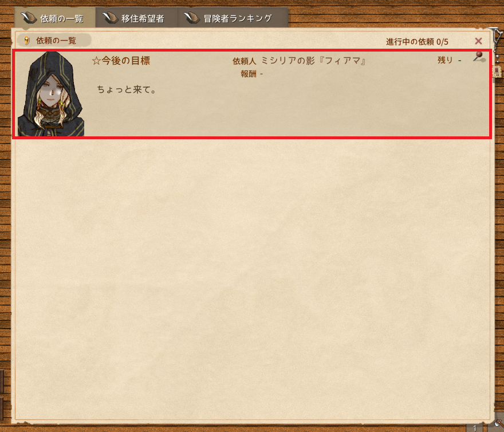Viewport: 504px width, 432px height.
Task: Click the gem icon beside 依頼の一覧 header
Action: (27, 41)
